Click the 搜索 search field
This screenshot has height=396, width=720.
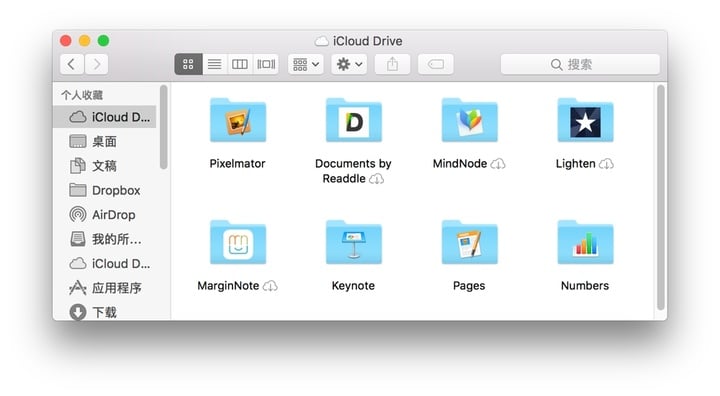point(580,64)
